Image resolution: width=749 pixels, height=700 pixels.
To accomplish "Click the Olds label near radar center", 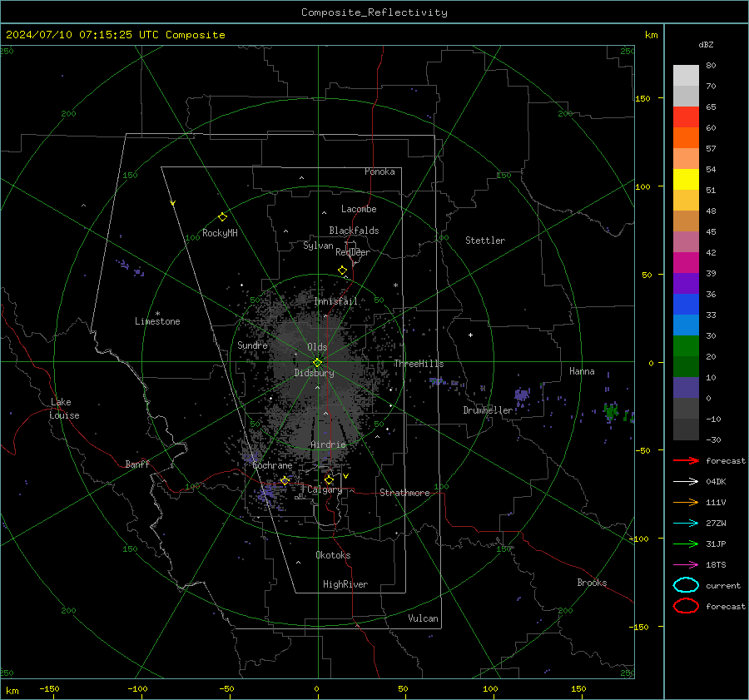I will [317, 347].
